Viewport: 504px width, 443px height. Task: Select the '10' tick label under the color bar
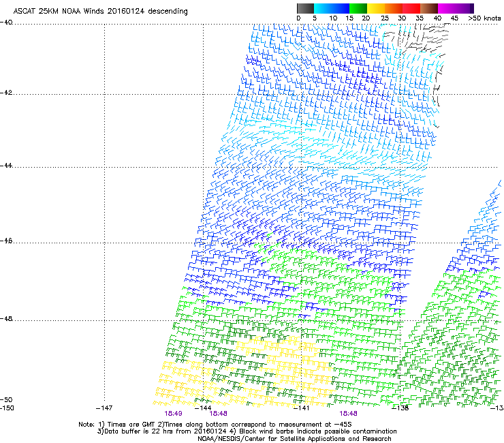pos(333,18)
